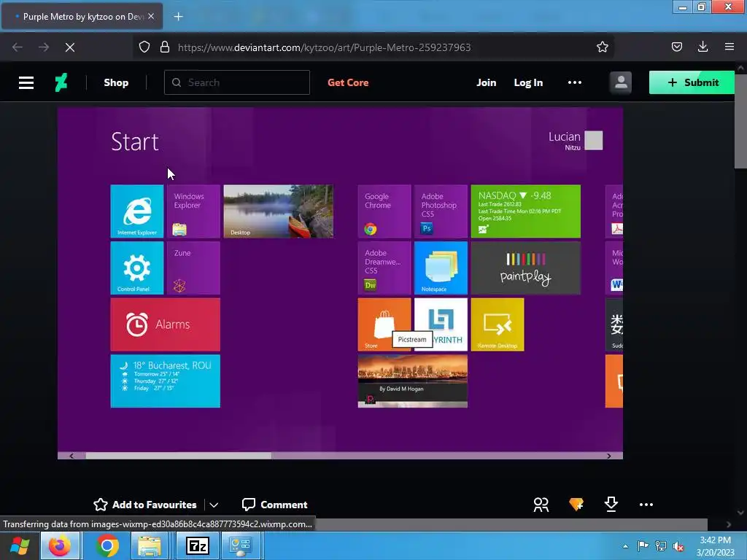Click the DeviantArt logo

pyautogui.click(x=61, y=82)
